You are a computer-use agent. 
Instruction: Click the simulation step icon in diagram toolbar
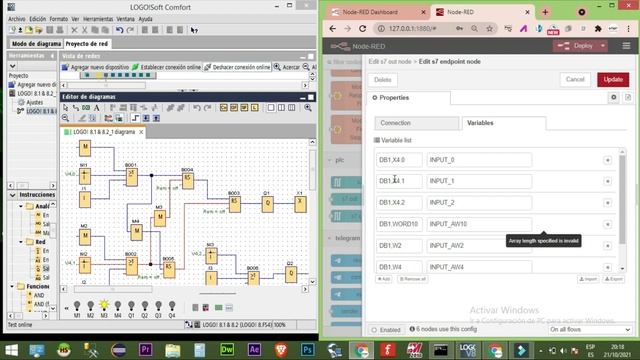(x=135, y=118)
